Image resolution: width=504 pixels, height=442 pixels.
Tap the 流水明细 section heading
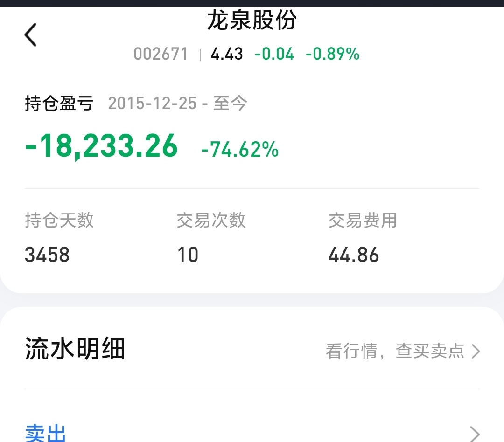pyautogui.click(x=75, y=349)
